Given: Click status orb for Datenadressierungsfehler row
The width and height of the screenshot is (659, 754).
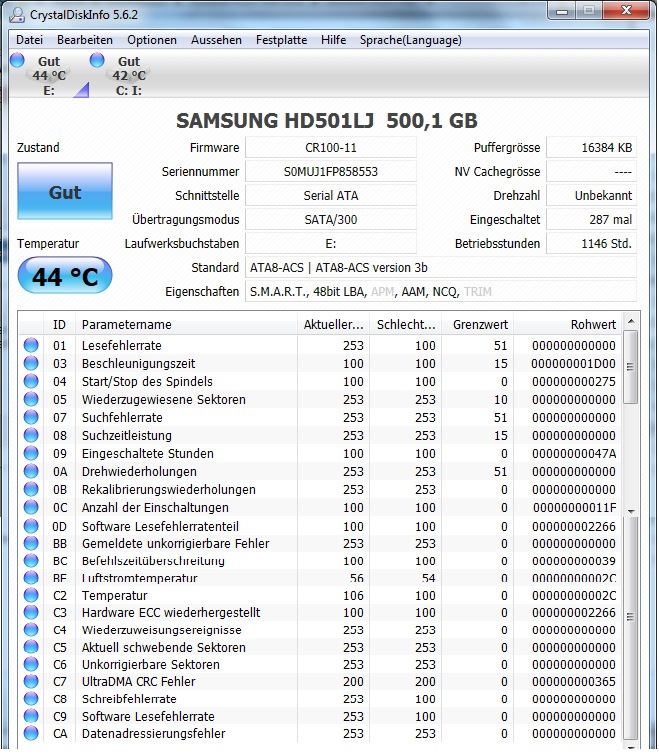Looking at the screenshot, I should tap(31, 733).
